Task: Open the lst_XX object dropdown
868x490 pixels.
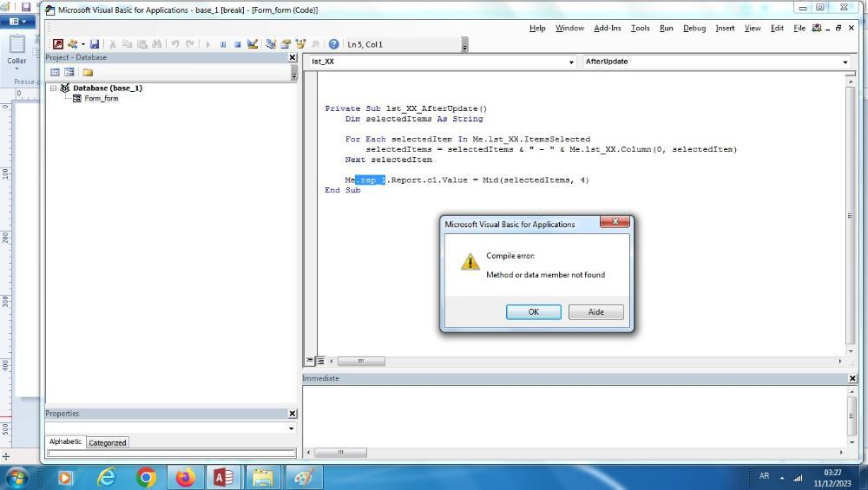Action: 571,62
